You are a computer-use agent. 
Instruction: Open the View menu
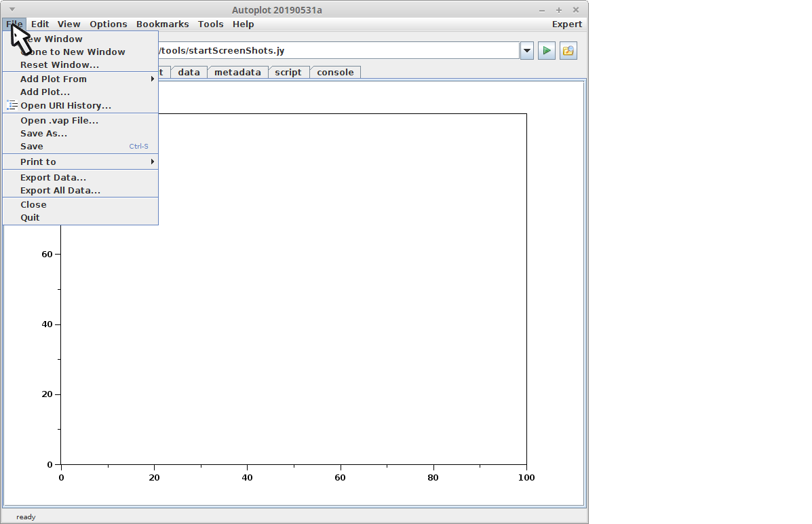69,24
